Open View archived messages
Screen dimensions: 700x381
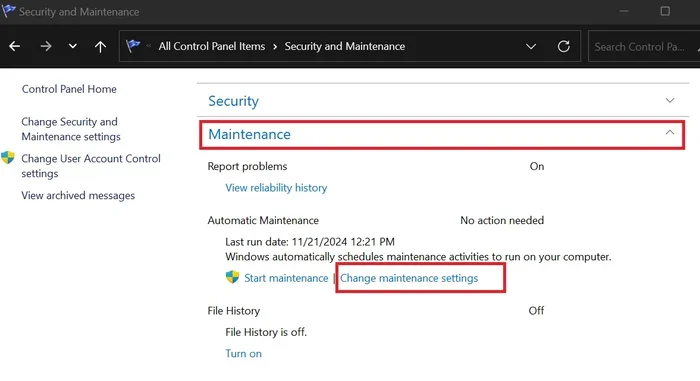(78, 196)
